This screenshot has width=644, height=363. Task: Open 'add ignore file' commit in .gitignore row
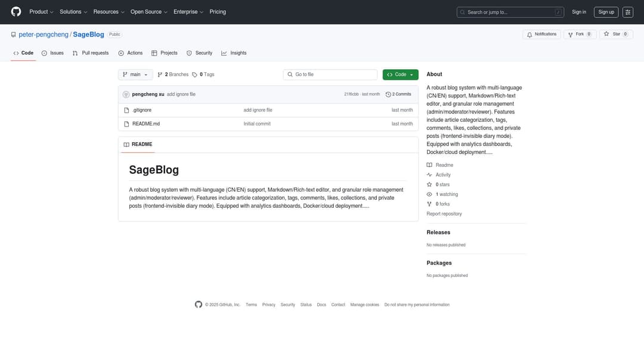tap(258, 110)
